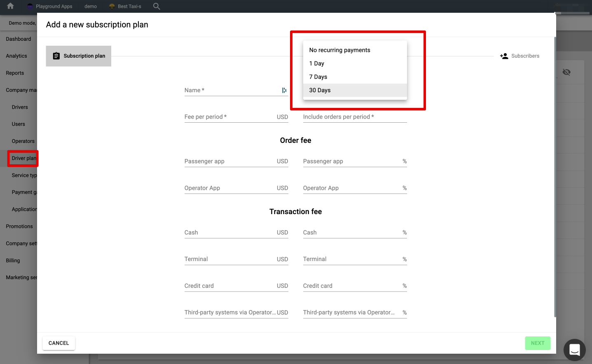
Task: Switch to the Subscribers step
Action: click(x=525, y=56)
